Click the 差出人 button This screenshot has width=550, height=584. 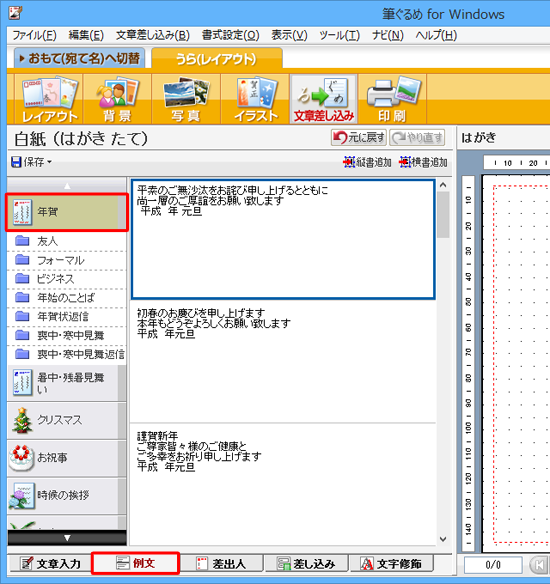tap(222, 564)
